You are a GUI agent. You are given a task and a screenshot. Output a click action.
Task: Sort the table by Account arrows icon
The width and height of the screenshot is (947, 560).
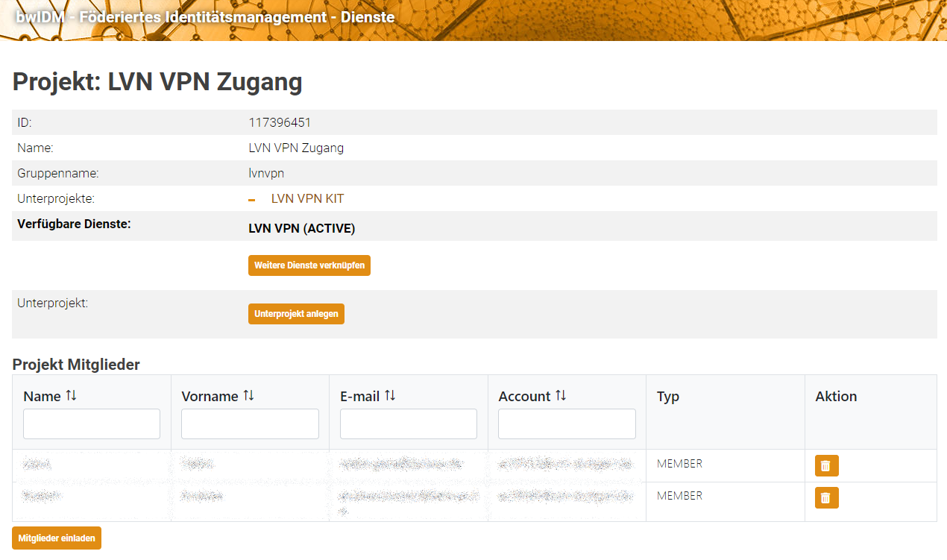coord(561,396)
